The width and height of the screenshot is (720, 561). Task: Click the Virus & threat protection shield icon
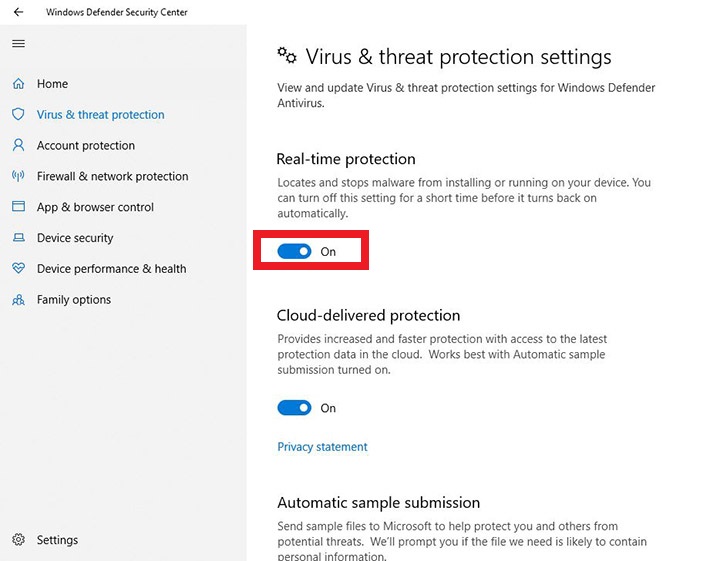pos(18,115)
